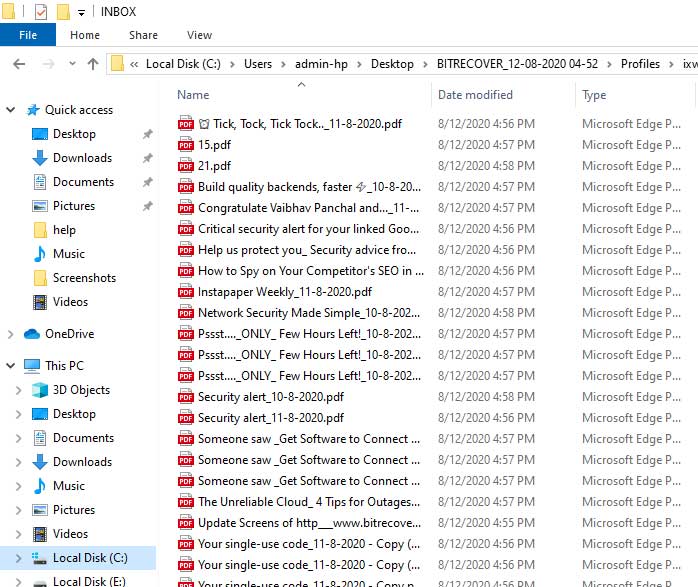
Task: Open the Quick Access Toolbar customize dropdown
Action: pyautogui.click(x=81, y=12)
